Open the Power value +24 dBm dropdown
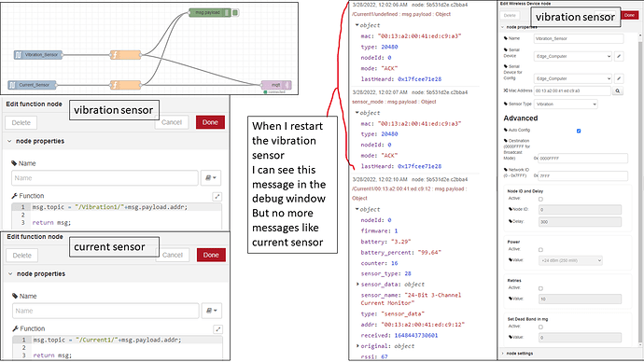644x362 pixels. (570, 260)
